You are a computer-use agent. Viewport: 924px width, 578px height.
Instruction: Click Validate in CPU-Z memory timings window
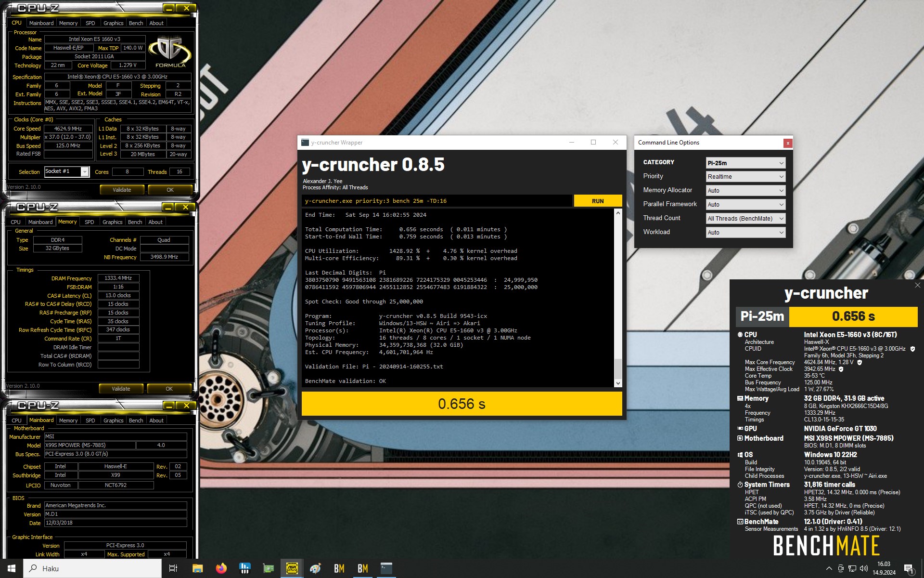pos(121,389)
